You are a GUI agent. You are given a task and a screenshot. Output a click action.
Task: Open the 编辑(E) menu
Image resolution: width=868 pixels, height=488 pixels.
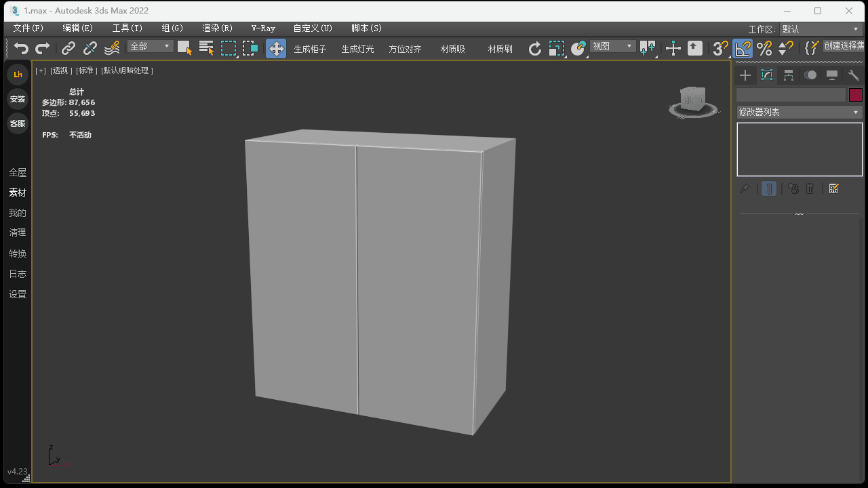click(77, 28)
